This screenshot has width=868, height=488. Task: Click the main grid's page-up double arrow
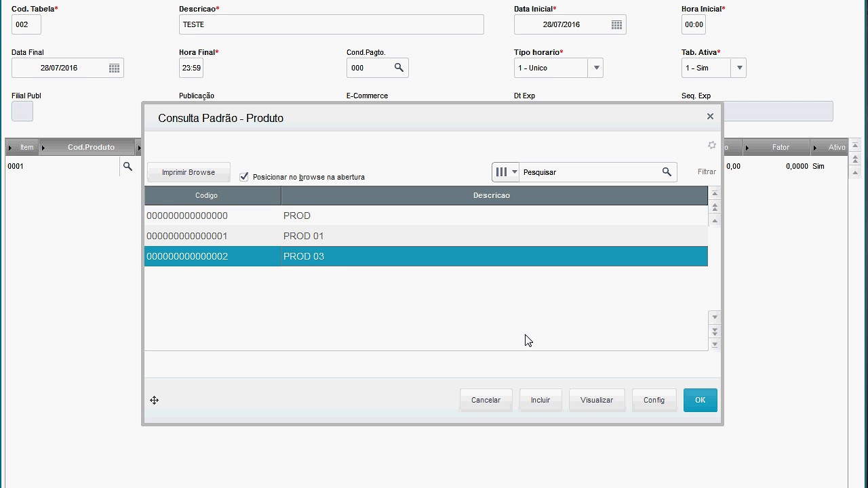(855, 159)
